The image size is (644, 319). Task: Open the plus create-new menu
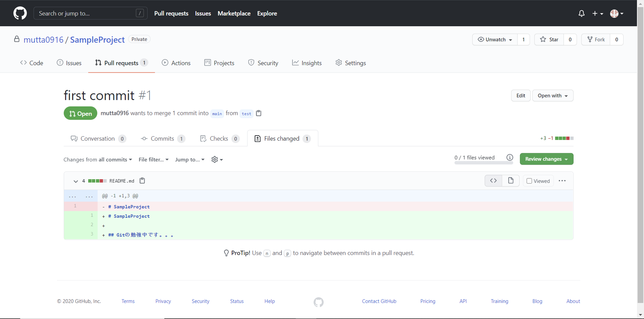598,13
